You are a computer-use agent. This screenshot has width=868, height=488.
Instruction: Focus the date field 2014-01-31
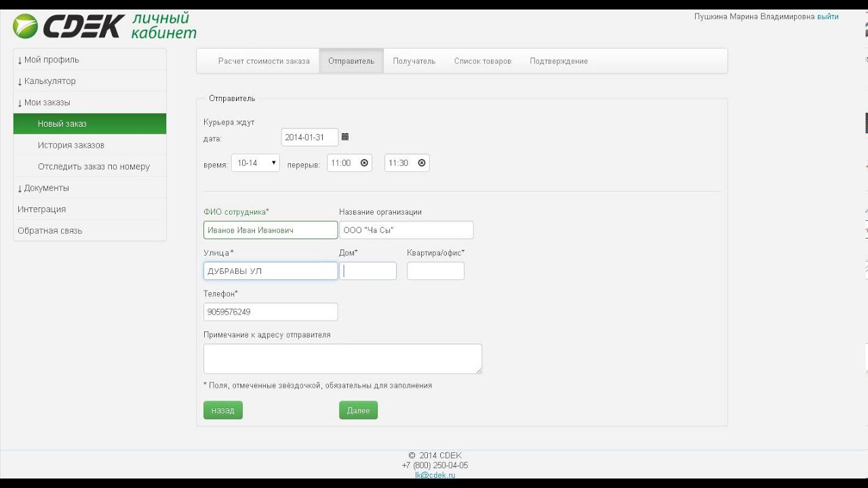tap(310, 137)
